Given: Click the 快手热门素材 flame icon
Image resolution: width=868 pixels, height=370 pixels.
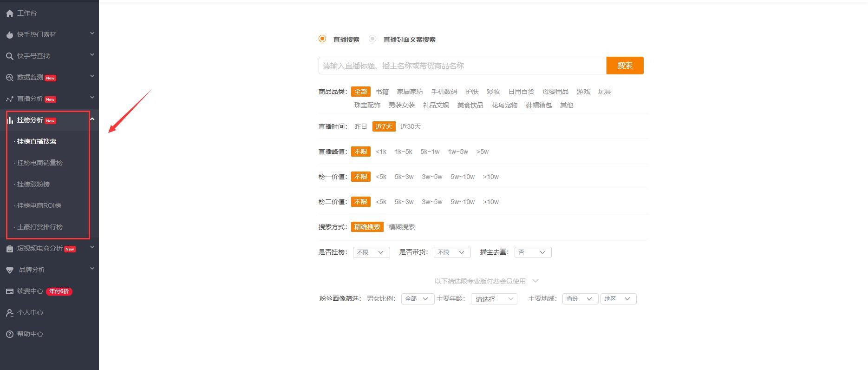Looking at the screenshot, I should click(x=10, y=35).
